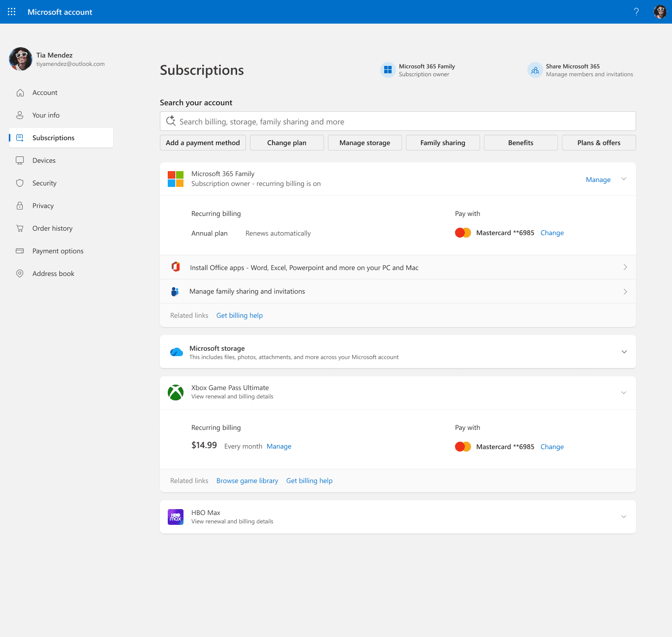Click Add a payment method button

tap(203, 143)
